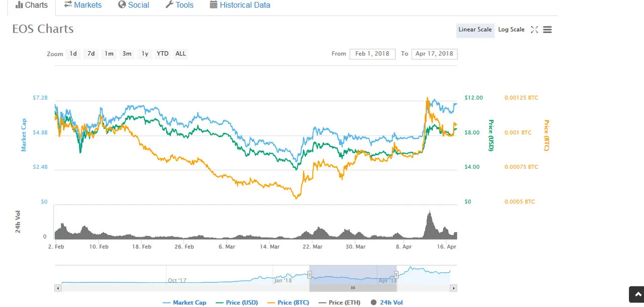The width and height of the screenshot is (644, 307).
Task: Click the EOS Charts heading
Action: click(x=43, y=29)
